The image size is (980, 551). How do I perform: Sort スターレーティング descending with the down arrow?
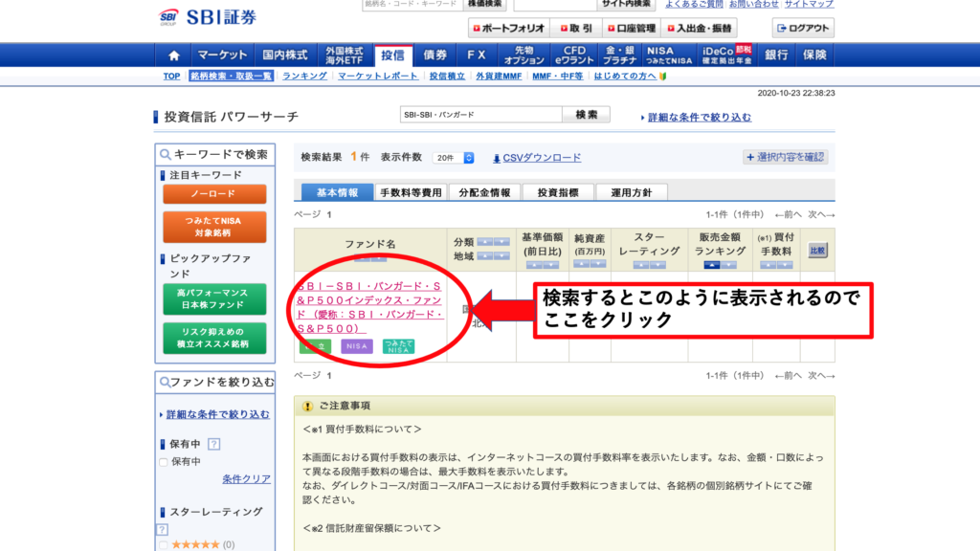click(x=657, y=266)
